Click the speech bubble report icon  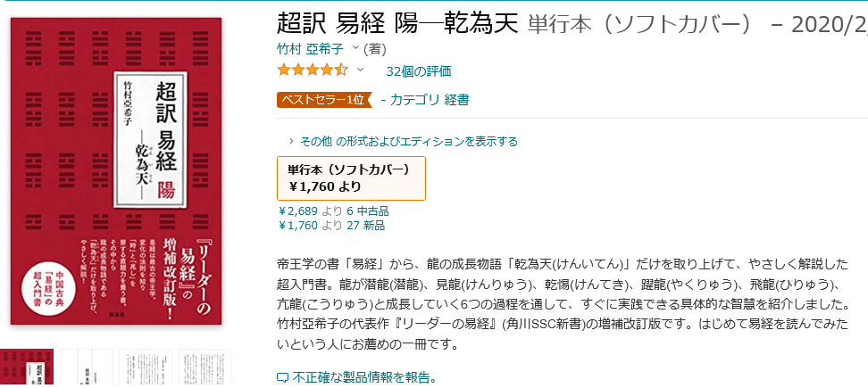pyautogui.click(x=282, y=378)
